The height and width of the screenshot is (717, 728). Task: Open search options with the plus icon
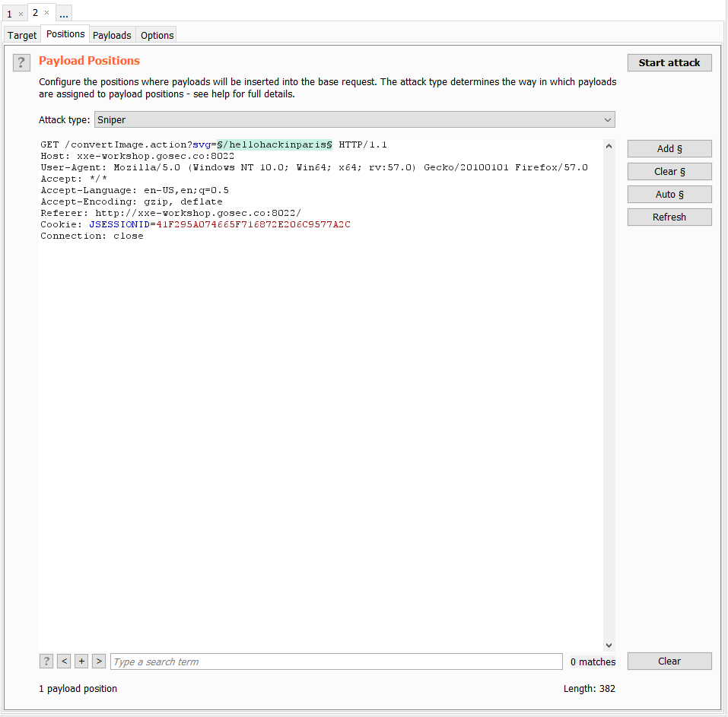point(81,661)
